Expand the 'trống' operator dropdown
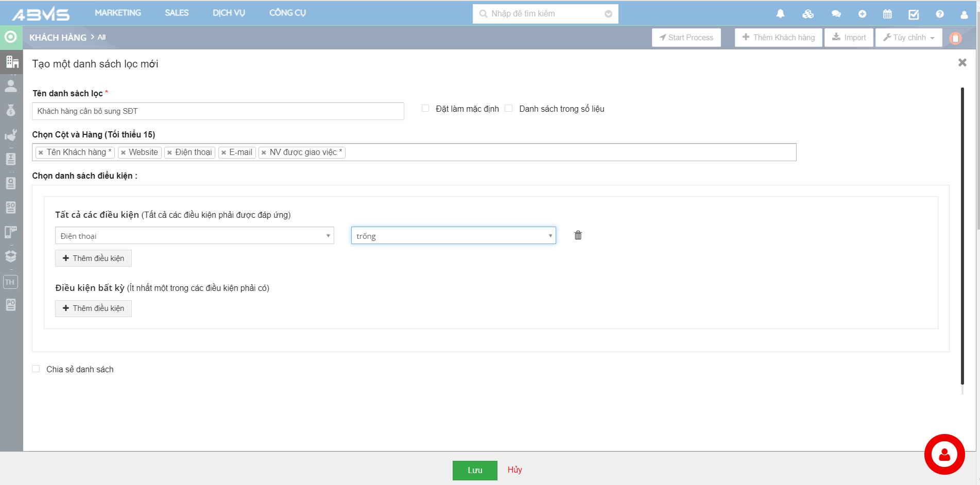980x485 pixels. [453, 236]
